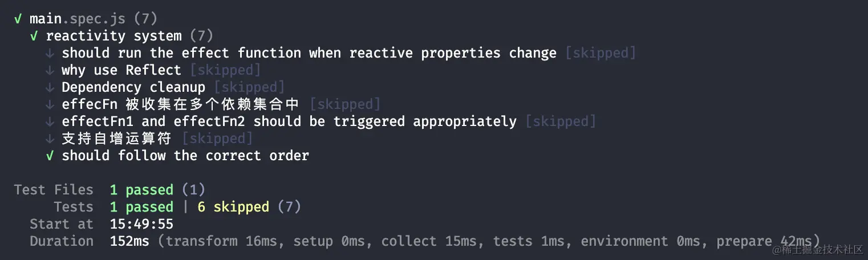Screen dimensions: 868x260
Task: Click the down arrow before effecFn 被收集在多个依赖集合中
Action: pos(50,105)
